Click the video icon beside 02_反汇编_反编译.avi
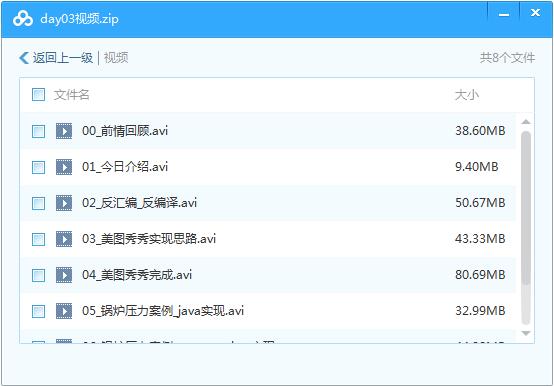The height and width of the screenshot is (386, 554). 64,203
